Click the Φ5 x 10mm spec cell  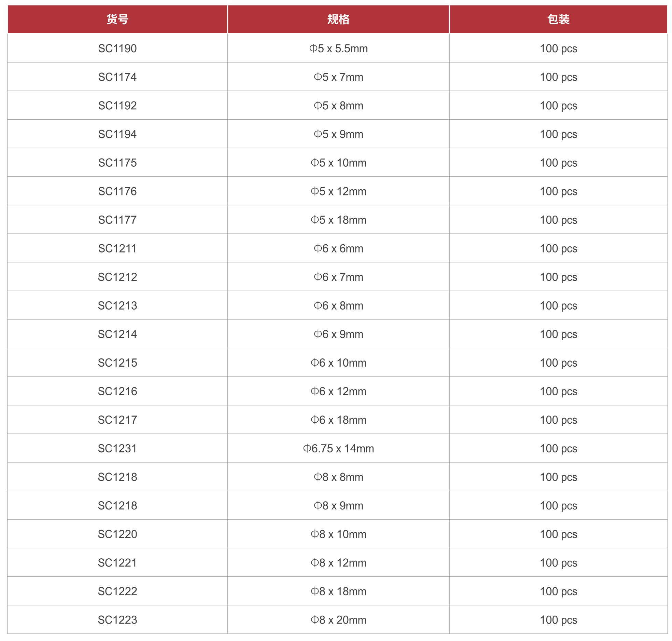pos(338,163)
